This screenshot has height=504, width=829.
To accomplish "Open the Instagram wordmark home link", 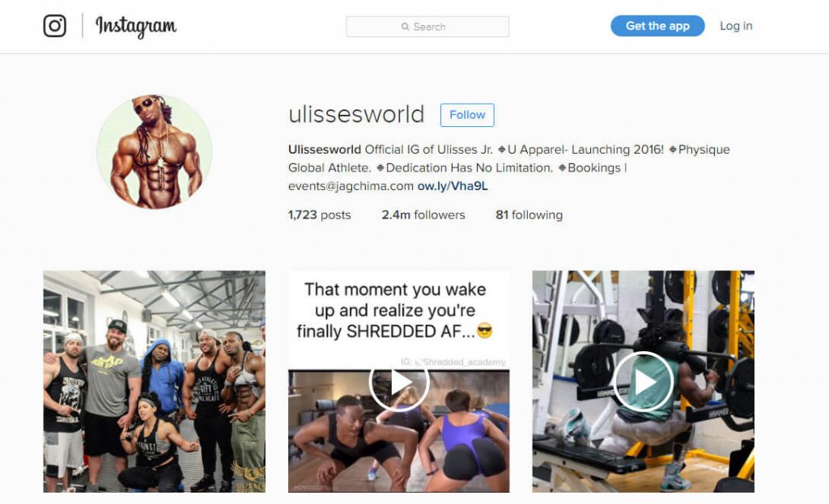I will [x=136, y=27].
